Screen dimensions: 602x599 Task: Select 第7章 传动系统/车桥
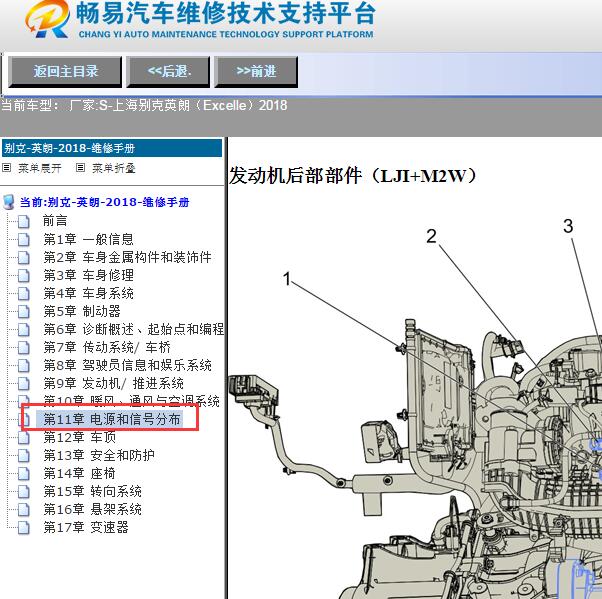tap(107, 347)
